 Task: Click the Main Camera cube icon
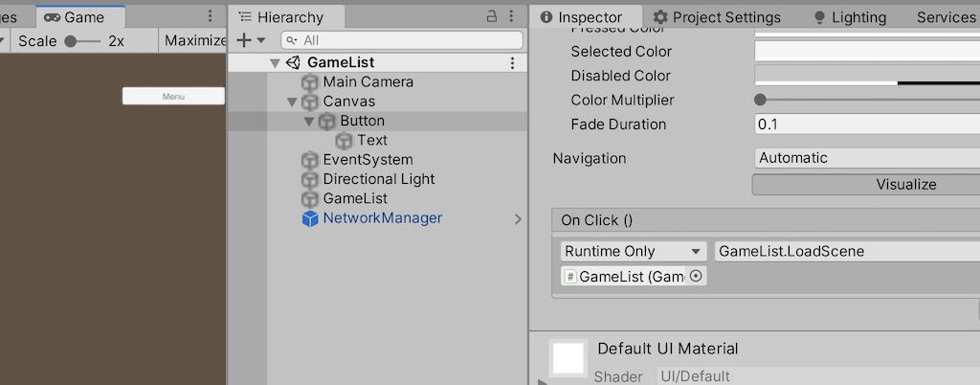(x=310, y=82)
